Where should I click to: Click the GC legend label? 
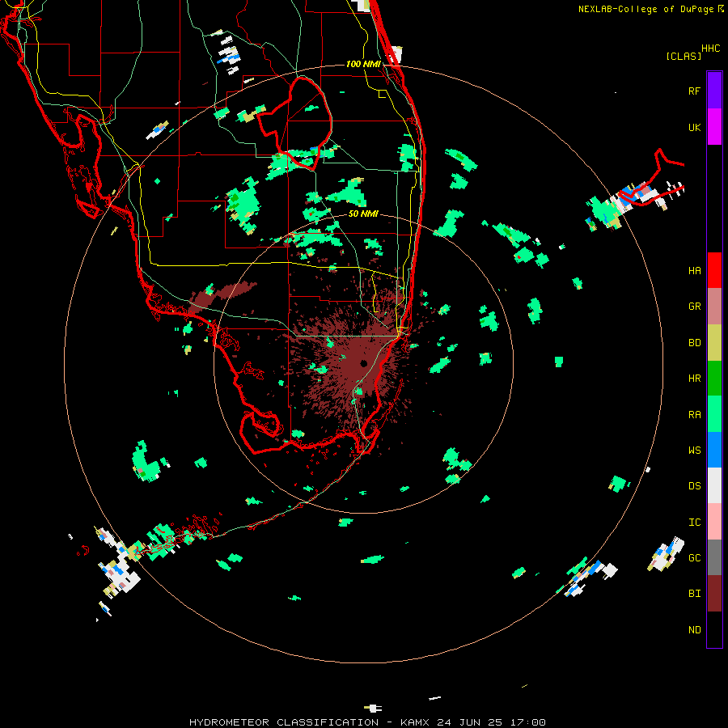tap(694, 558)
